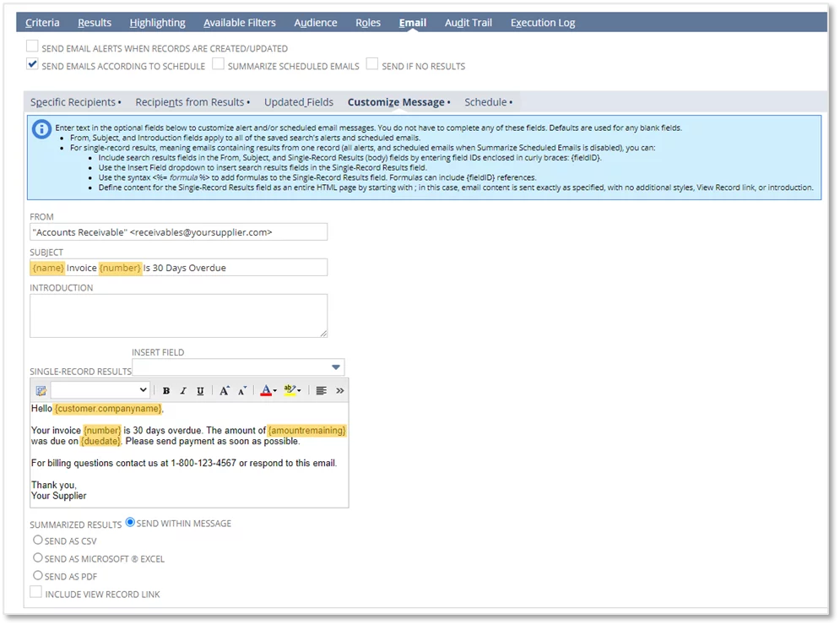840x625 pixels.
Task: Go to the Audience tab
Action: coord(316,23)
